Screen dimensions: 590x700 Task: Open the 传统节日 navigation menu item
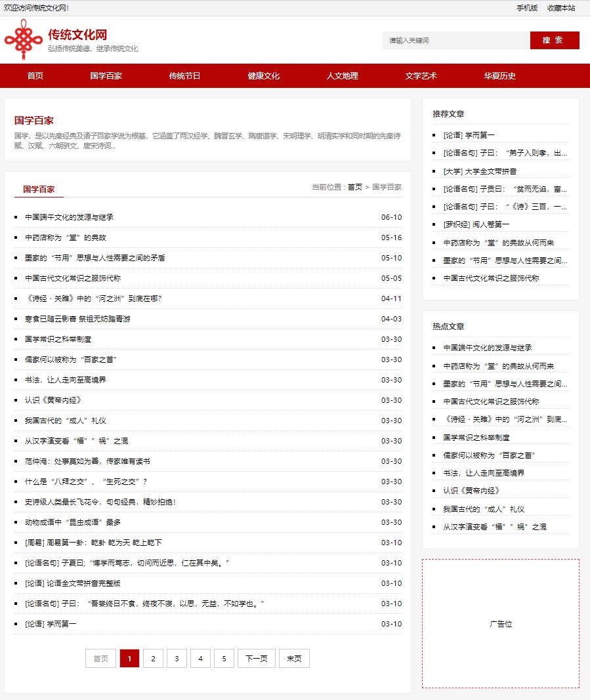pos(184,76)
